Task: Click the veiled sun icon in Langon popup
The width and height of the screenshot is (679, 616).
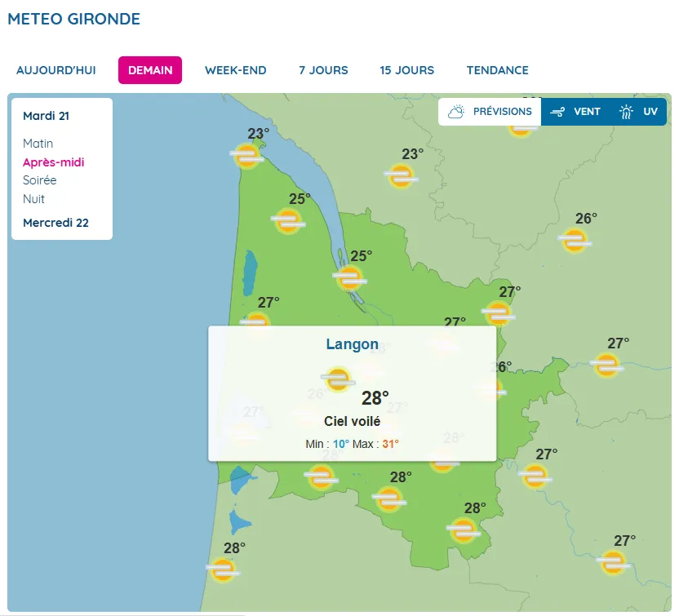Action: (x=338, y=379)
